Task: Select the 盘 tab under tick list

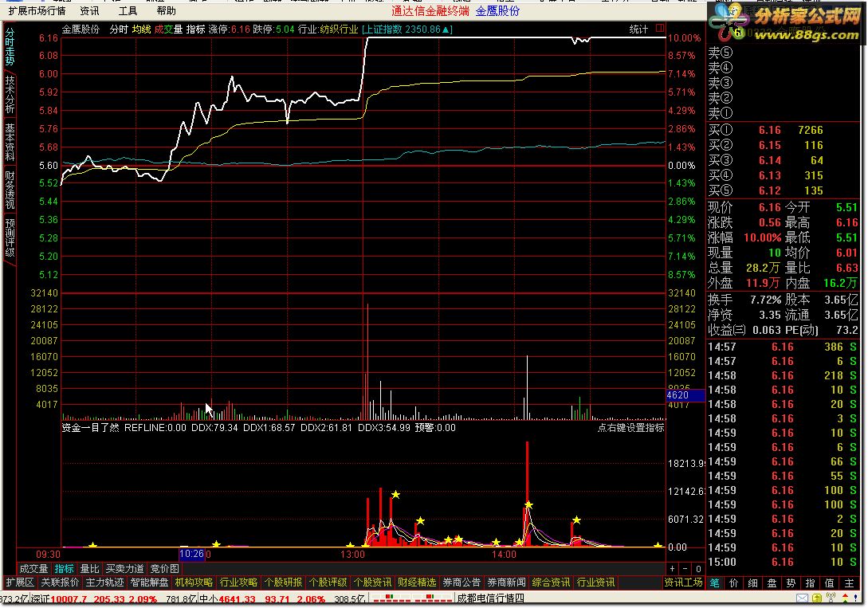Action: (x=772, y=583)
